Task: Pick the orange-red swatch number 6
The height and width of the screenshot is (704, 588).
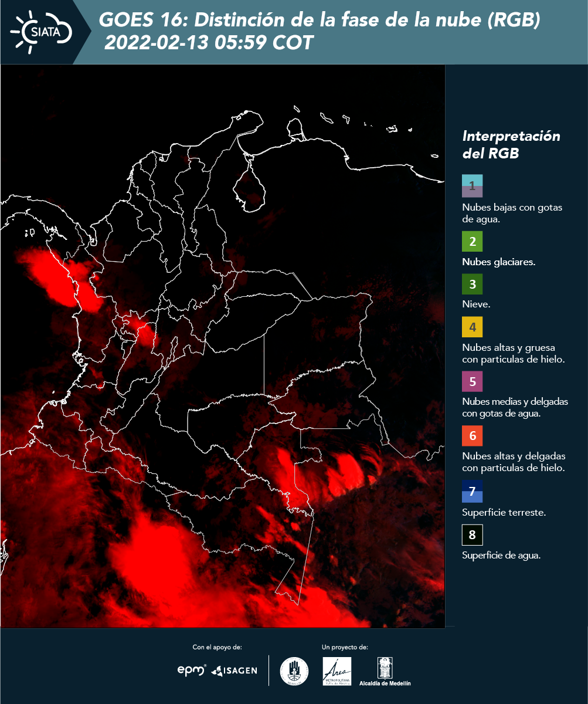Action: 472,436
